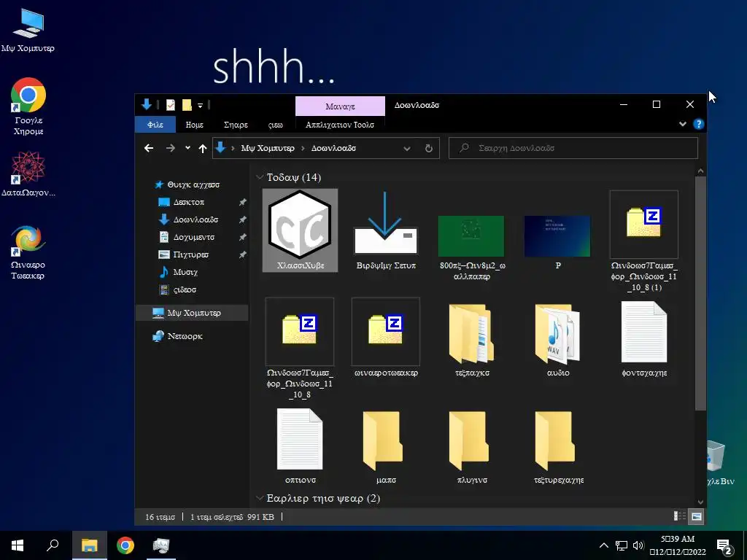Select the τεξτυρεχαχηε folder
This screenshot has height=560, width=747.
[558, 446]
